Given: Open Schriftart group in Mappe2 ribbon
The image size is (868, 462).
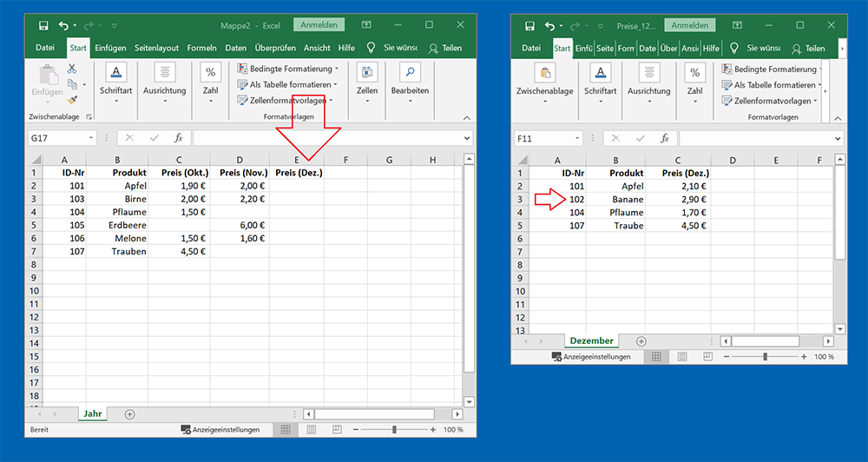Looking at the screenshot, I should (x=115, y=82).
